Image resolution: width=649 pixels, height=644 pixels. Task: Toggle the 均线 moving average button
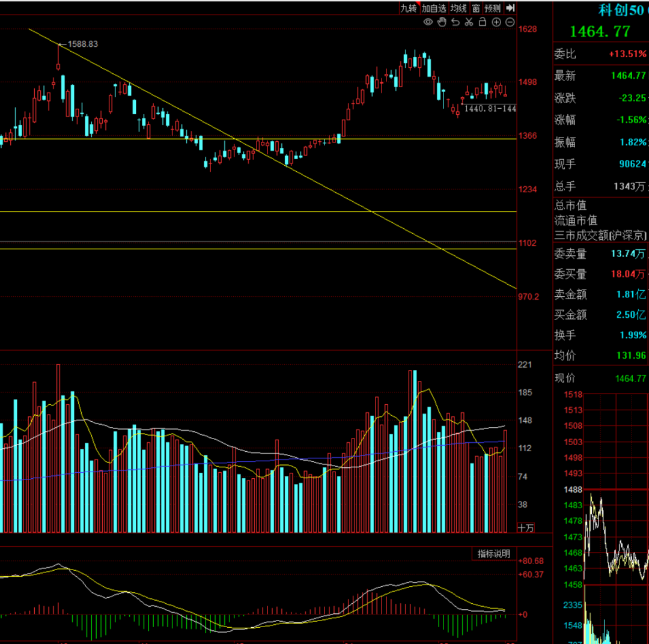tap(459, 8)
